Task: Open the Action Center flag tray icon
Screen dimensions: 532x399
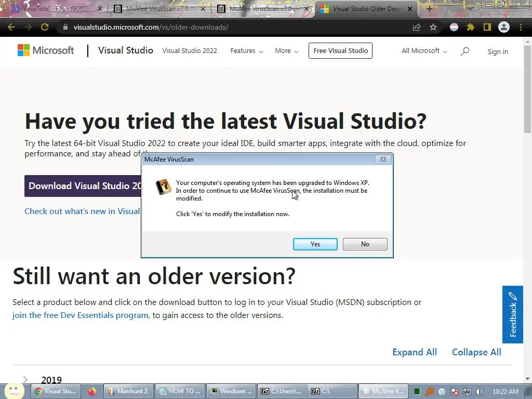Action: [454, 392]
